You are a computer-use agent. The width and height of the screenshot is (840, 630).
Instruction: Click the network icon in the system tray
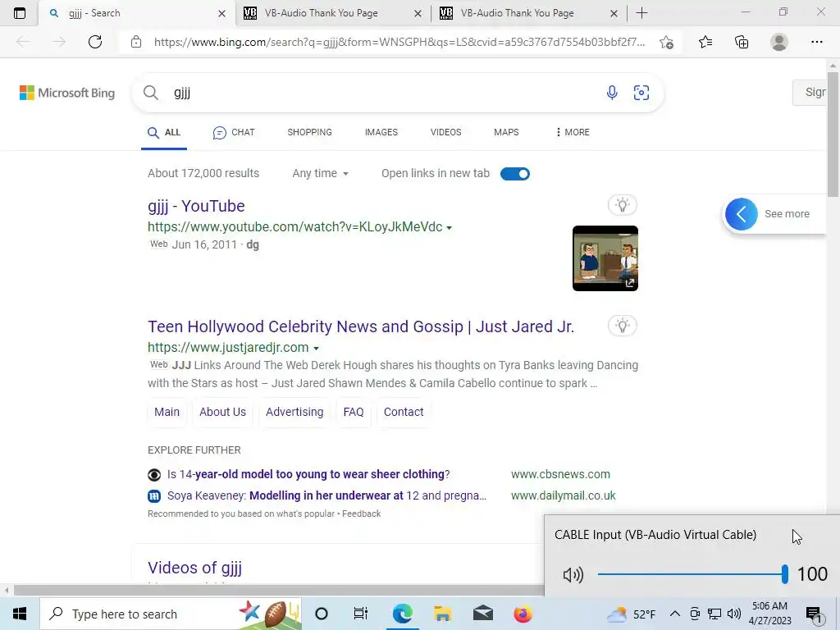[x=714, y=614]
